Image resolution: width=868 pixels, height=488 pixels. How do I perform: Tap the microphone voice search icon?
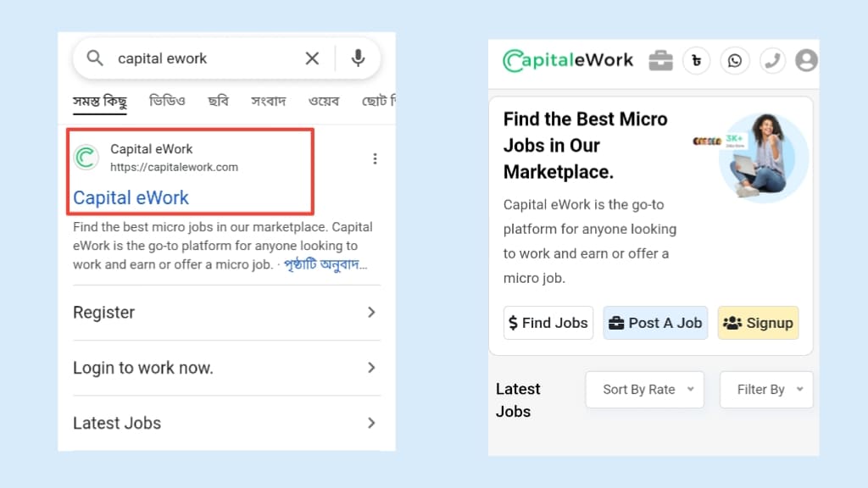coord(359,58)
